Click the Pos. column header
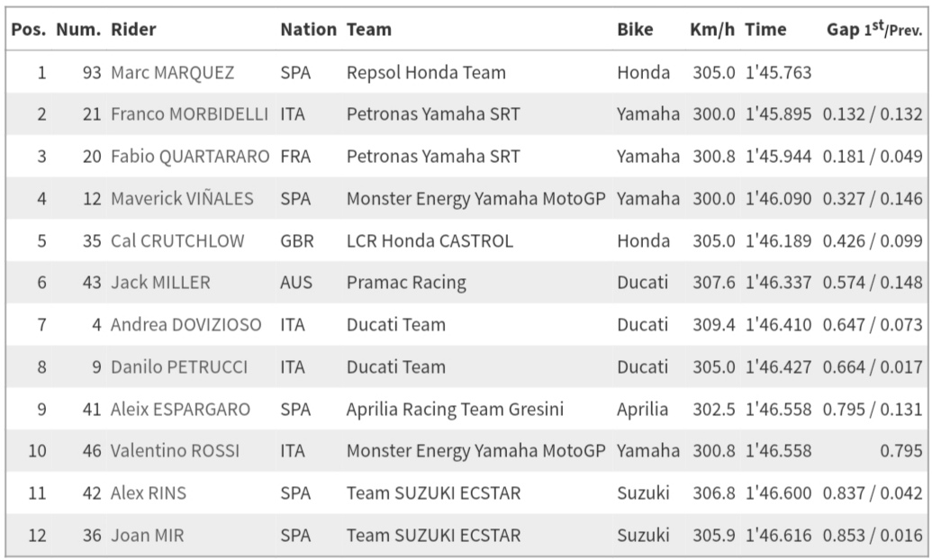 29,30
